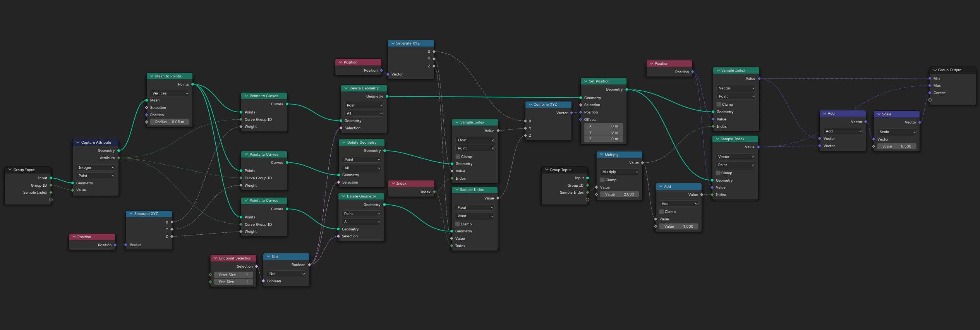Open the Float dropdown in upper Float Sample Index

pyautogui.click(x=475, y=140)
